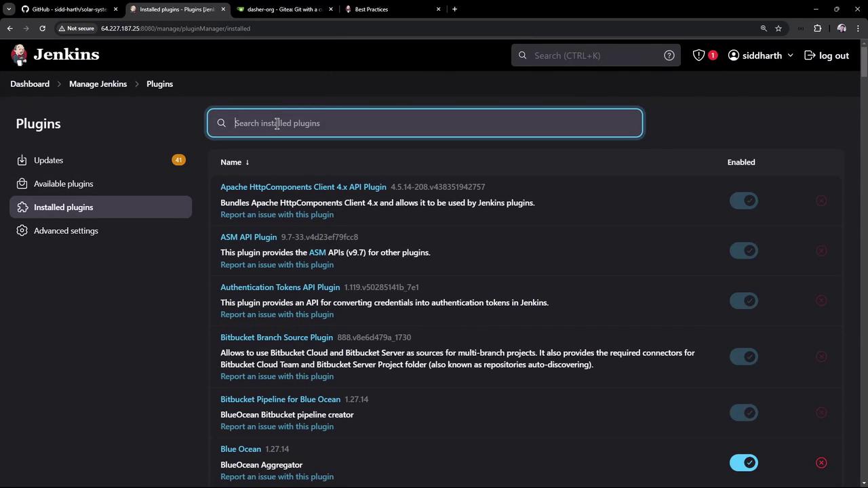Click uninstall icon for Bitbucket Pipeline plugin
Screen dimensions: 868x488
pyautogui.click(x=821, y=413)
